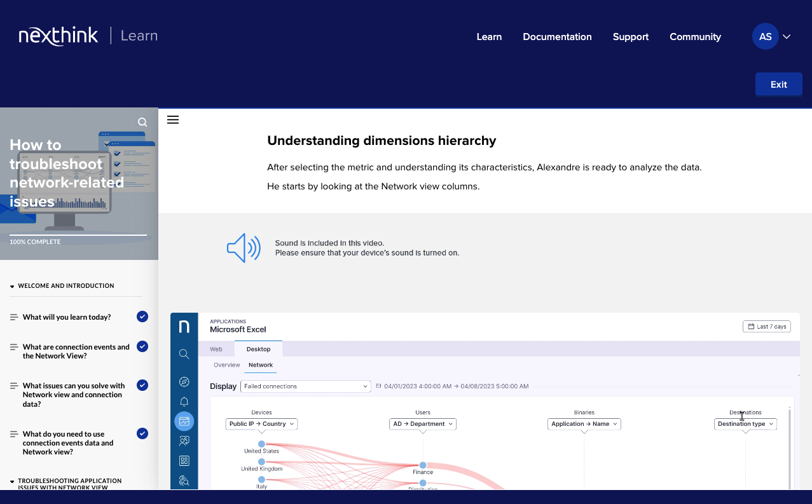This screenshot has height=504, width=812.
Task: Open the alerts bell icon
Action: tap(184, 402)
